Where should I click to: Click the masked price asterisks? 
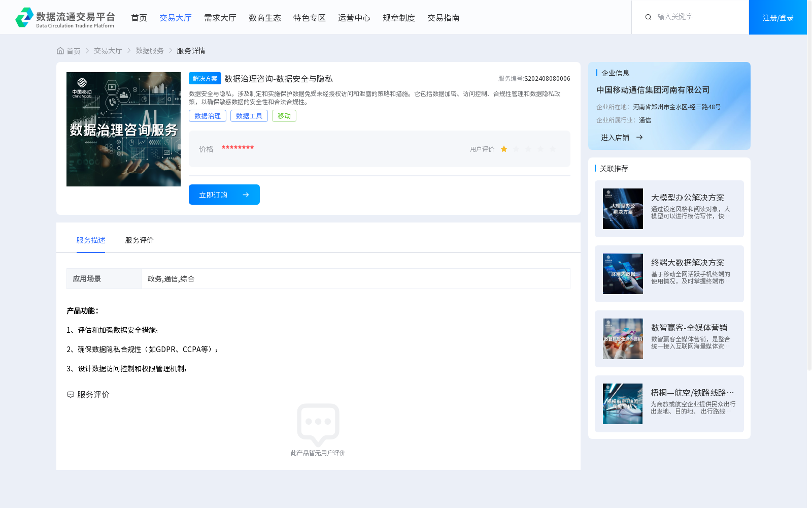[238, 148]
